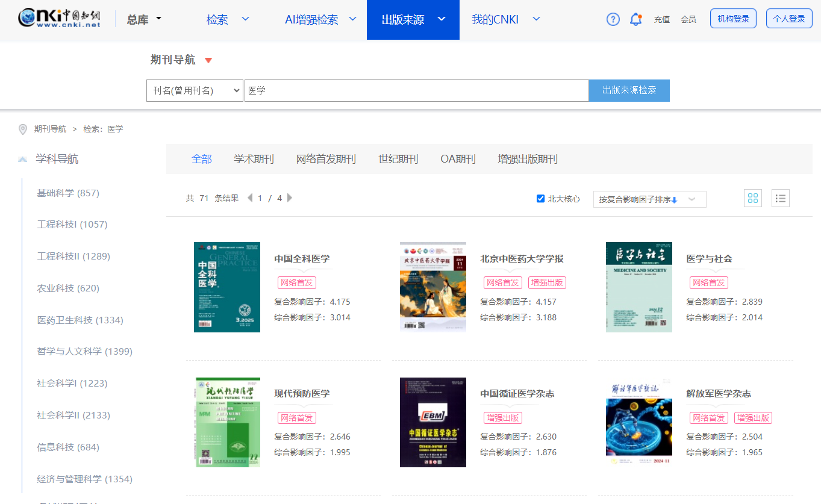Switch to list view layout icon

point(781,198)
